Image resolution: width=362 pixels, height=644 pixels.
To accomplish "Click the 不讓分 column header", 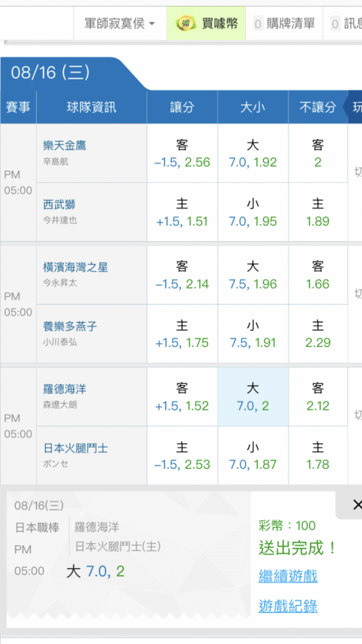I will (x=318, y=108).
